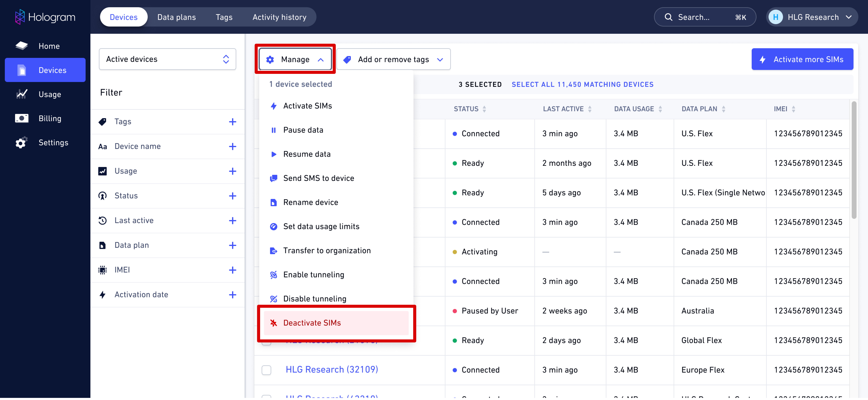The image size is (868, 400).
Task: Click Select all 11,450 matching devices
Action: 582,85
